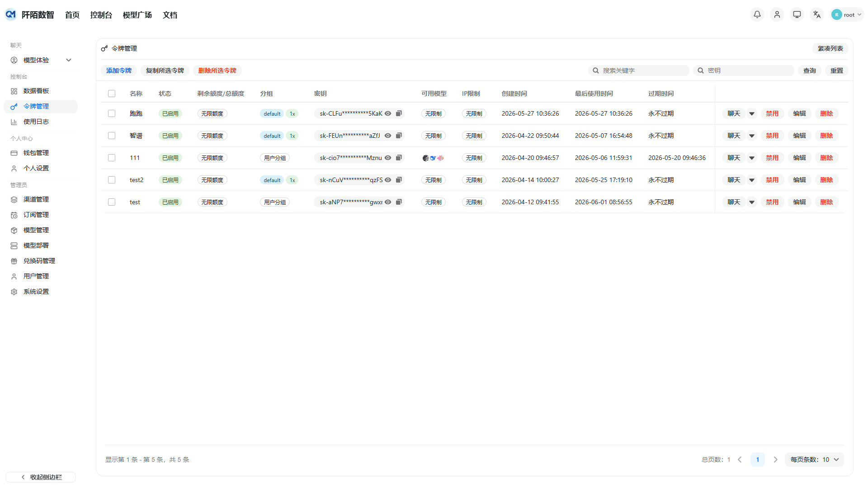This screenshot has width=868, height=488.
Task: Go to 首页 in top navigation
Action: tap(72, 15)
